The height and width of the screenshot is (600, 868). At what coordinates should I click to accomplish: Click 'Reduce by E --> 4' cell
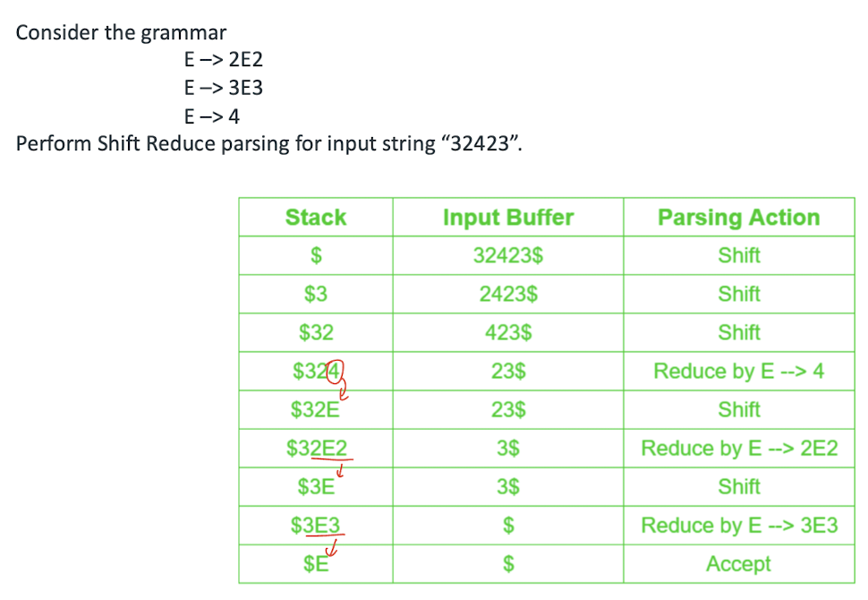(x=738, y=371)
